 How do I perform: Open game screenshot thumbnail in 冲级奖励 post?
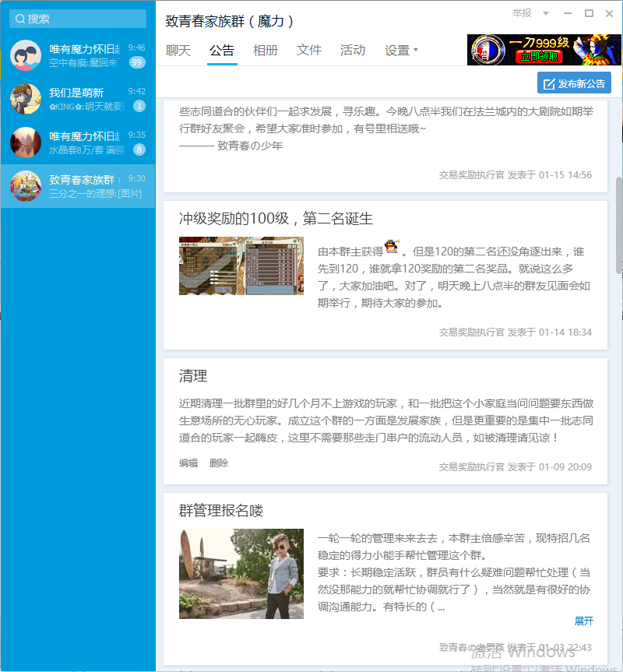[241, 266]
